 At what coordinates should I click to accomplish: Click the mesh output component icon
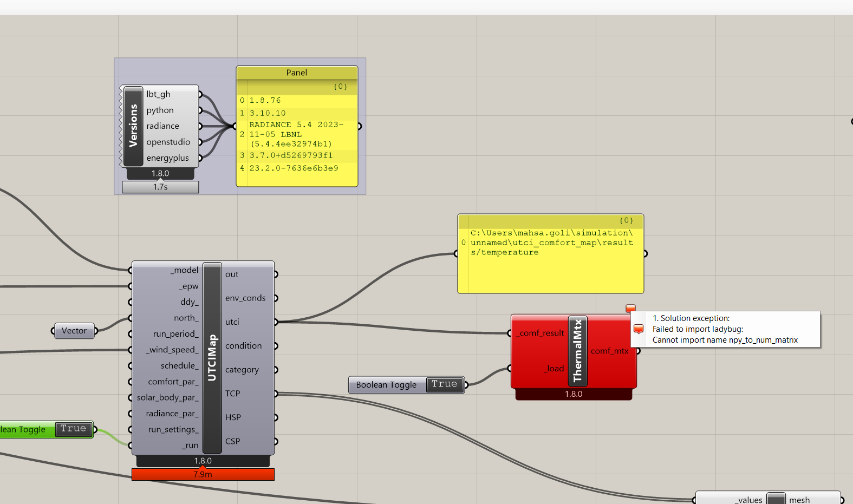coord(776,499)
